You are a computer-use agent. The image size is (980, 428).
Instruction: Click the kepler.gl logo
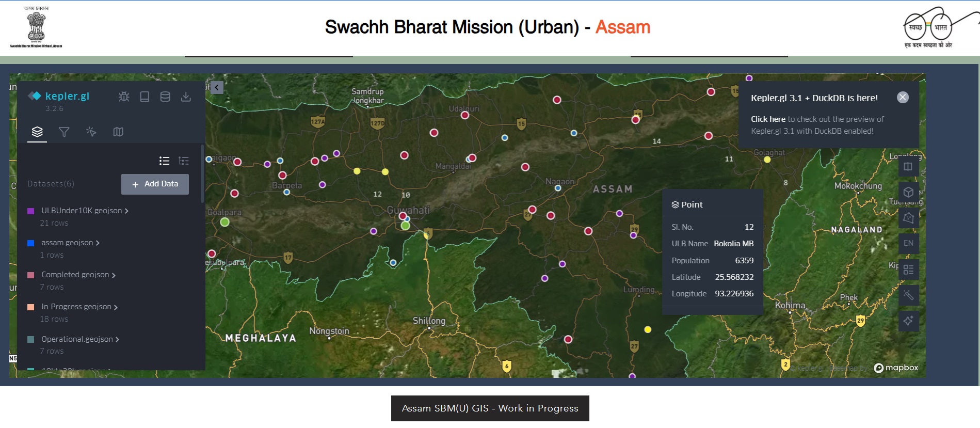pos(59,96)
